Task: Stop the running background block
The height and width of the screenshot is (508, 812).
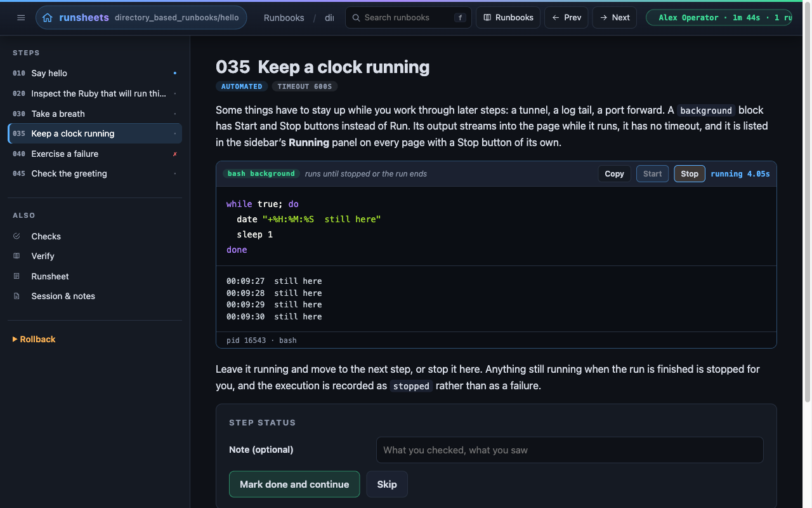Action: [690, 173]
